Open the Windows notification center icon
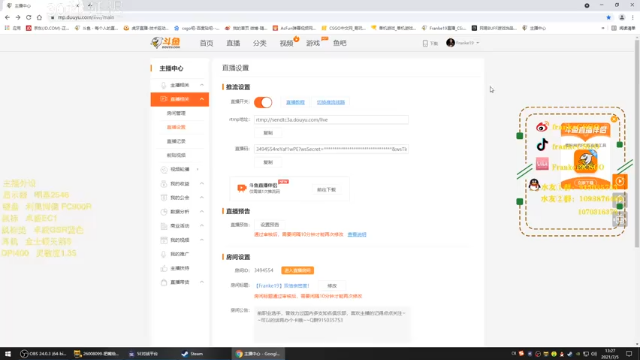This screenshot has height=360, width=640. click(x=629, y=353)
